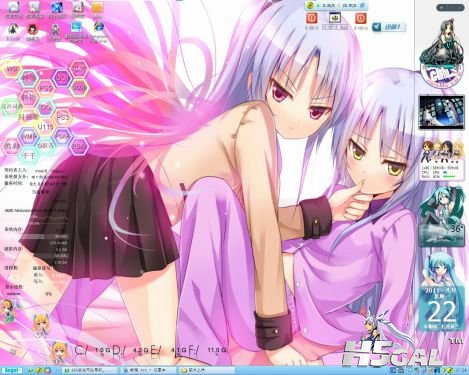Click the third quick launch icon on the taskbar
469x375 pixels.
point(48,370)
